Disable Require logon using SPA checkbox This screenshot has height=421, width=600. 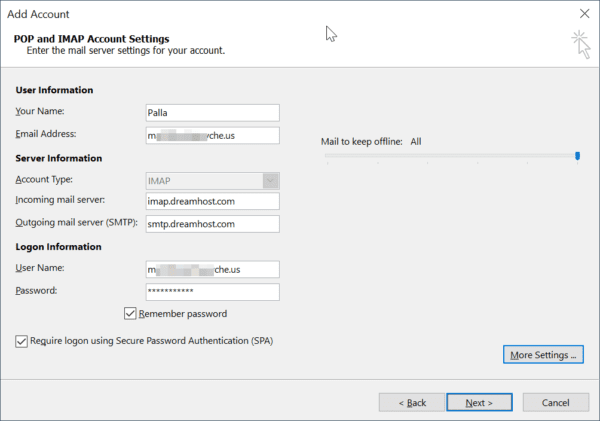coord(22,341)
